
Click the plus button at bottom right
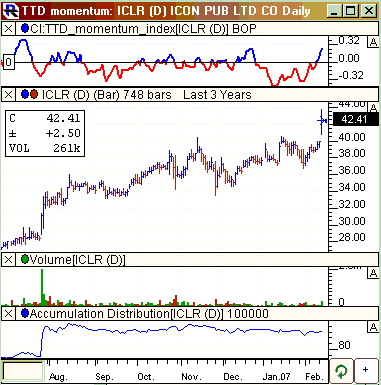(366, 370)
